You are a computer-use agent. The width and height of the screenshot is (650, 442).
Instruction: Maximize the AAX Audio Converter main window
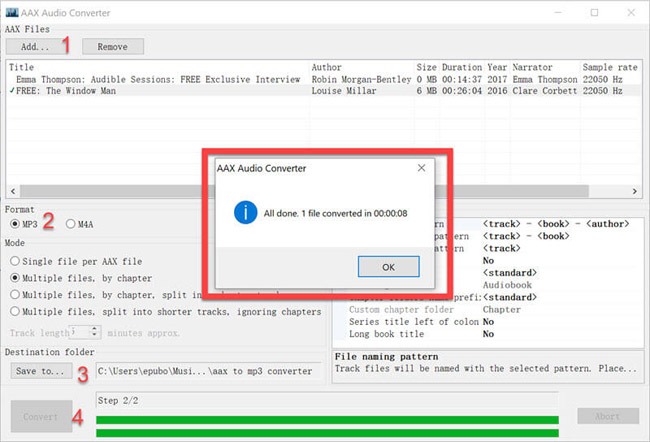point(594,12)
